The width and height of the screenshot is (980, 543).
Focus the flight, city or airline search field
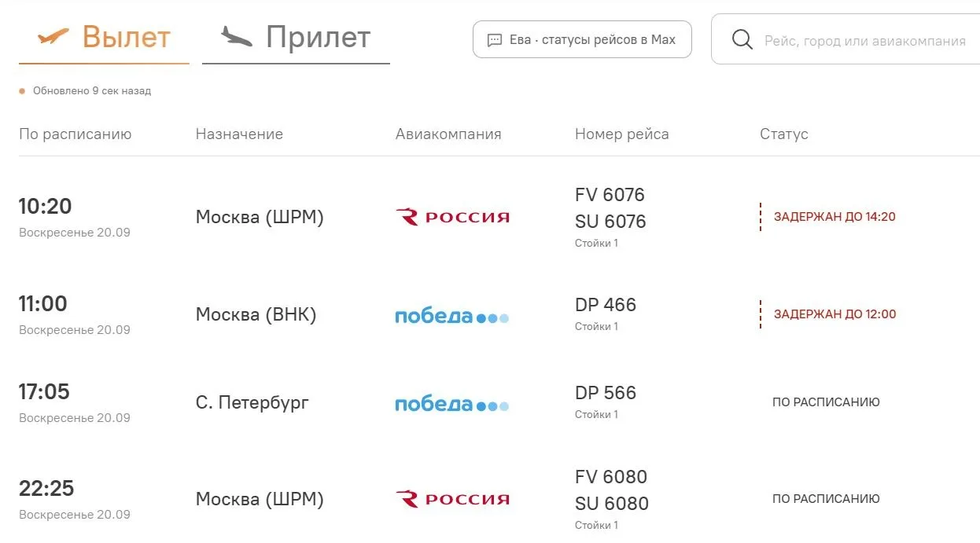[x=846, y=39]
